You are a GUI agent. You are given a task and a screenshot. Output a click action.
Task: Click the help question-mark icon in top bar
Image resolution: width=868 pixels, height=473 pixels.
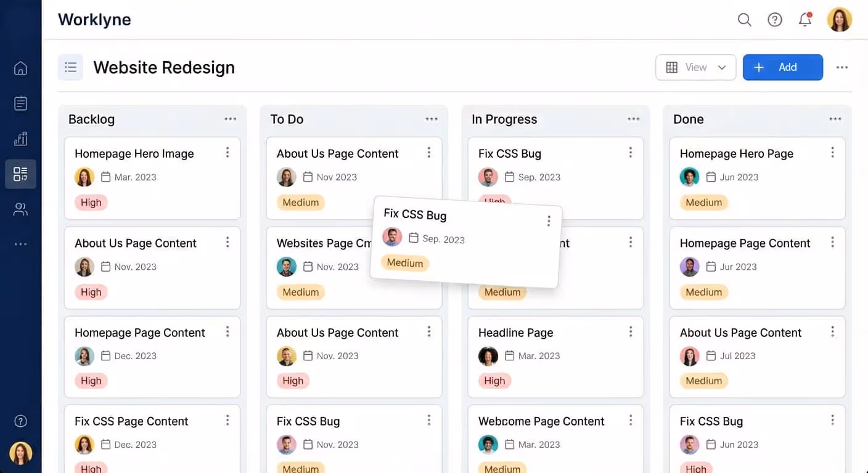click(774, 19)
